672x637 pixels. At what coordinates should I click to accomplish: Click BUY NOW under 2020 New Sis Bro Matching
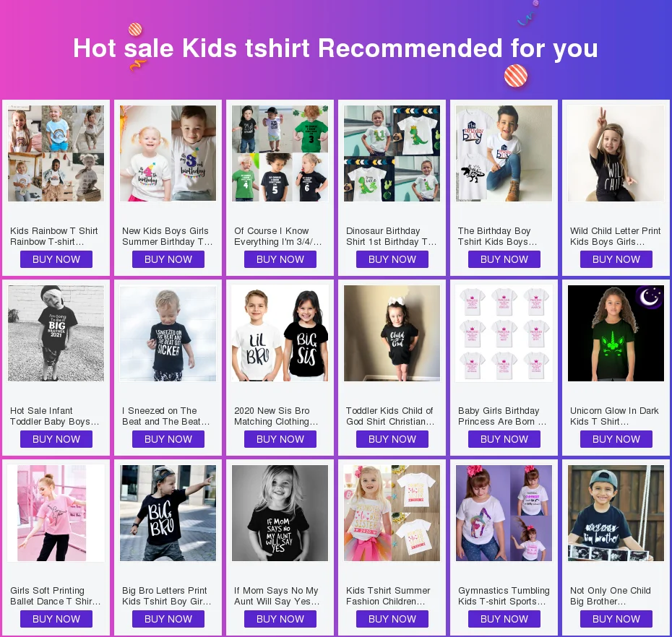280,439
